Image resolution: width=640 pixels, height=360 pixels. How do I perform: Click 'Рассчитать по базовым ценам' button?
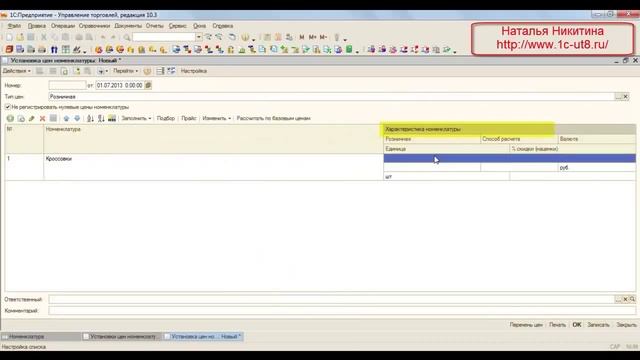273,118
